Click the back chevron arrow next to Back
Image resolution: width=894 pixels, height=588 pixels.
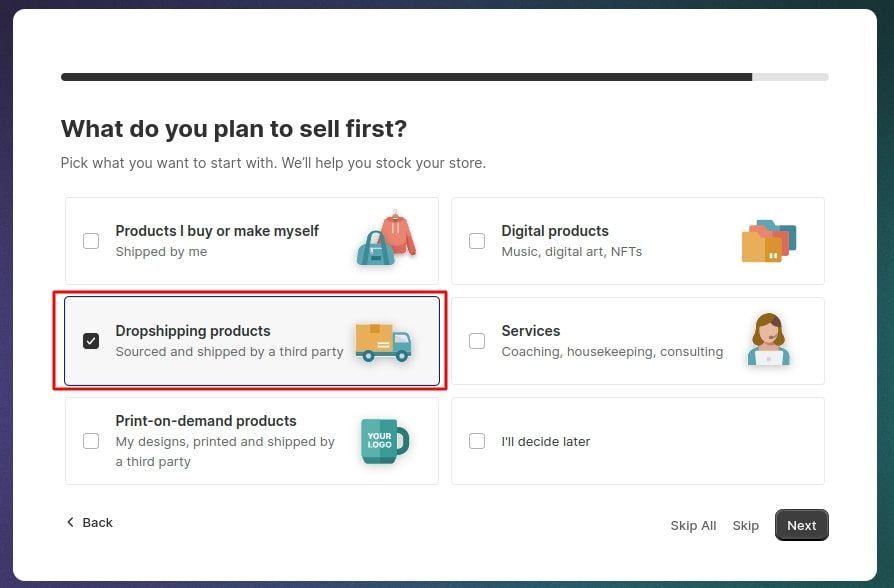pos(69,522)
